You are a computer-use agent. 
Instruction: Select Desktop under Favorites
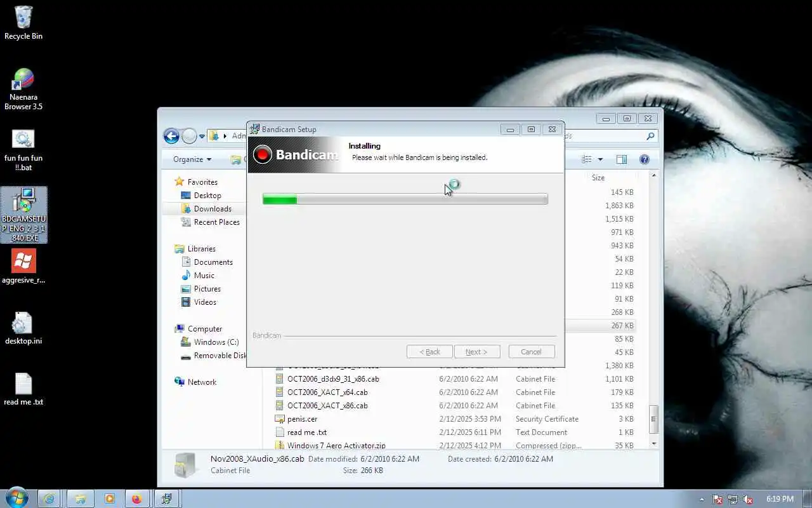(x=201, y=196)
